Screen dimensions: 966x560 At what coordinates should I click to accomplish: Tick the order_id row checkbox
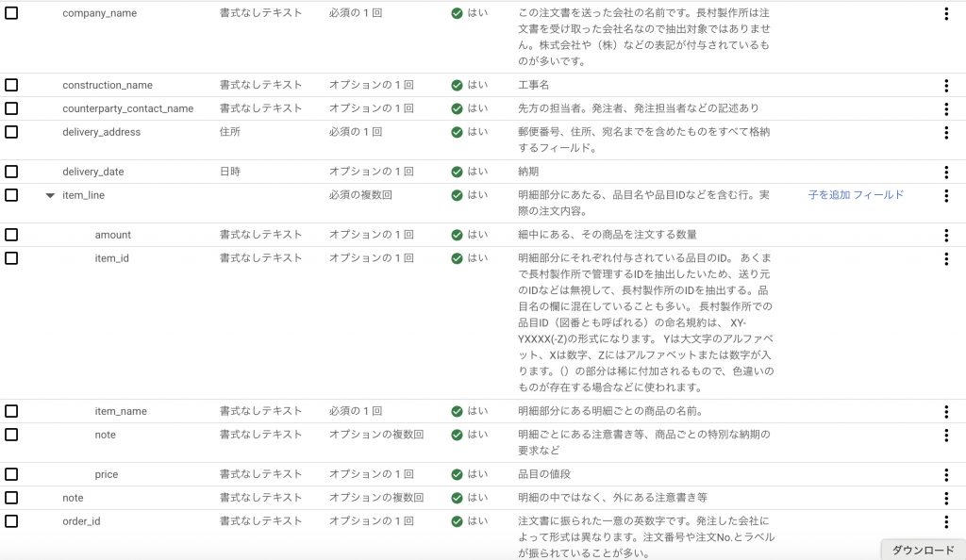coord(11,521)
